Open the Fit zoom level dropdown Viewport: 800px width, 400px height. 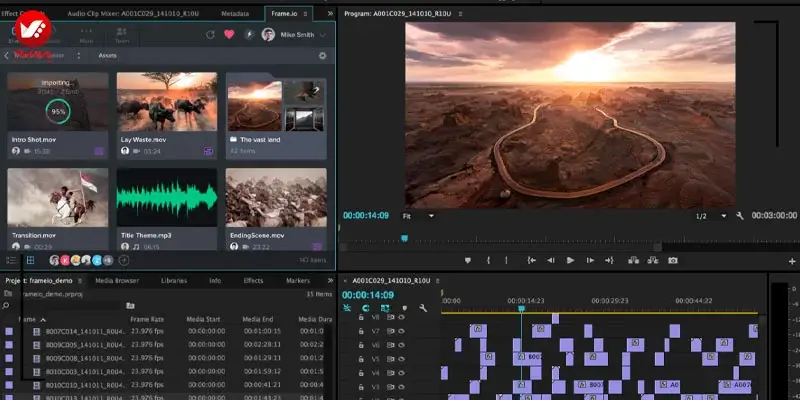pyautogui.click(x=418, y=216)
